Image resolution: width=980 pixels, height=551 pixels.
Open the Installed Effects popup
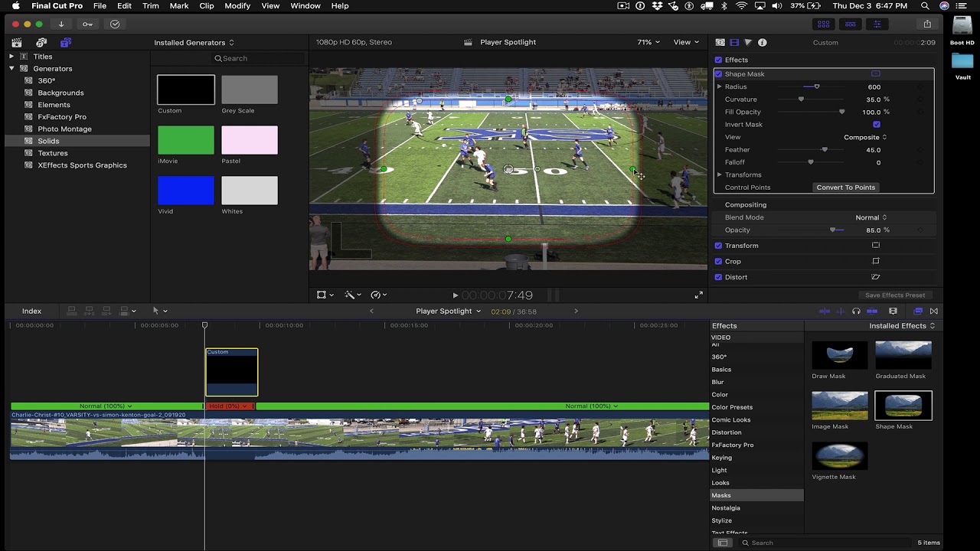tap(902, 326)
